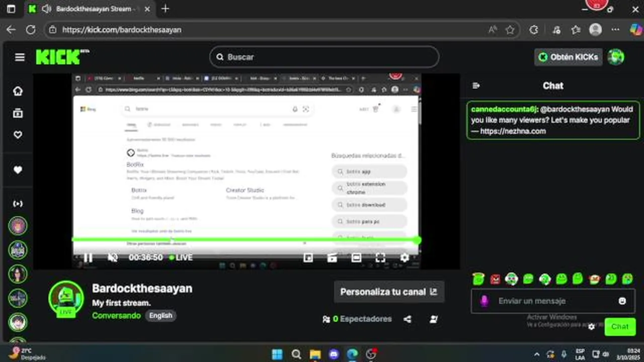Collapse the chat panel using its arrow icon
Viewport: 644px width, 362px height.
[476, 86]
